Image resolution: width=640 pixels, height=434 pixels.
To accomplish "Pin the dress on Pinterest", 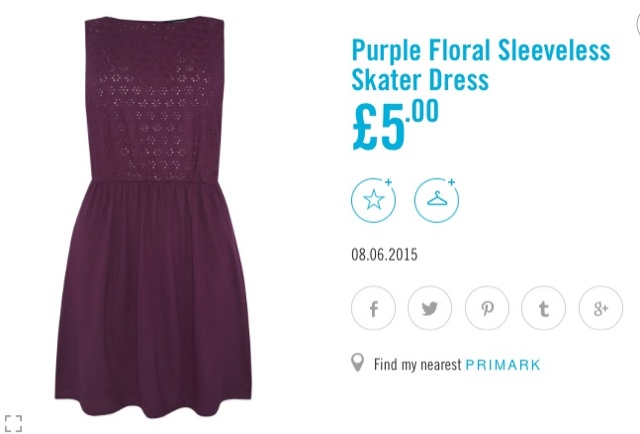I will (x=487, y=308).
